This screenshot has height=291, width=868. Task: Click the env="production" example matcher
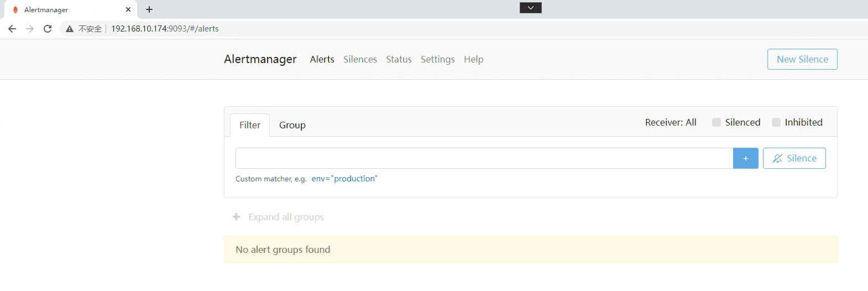(344, 179)
